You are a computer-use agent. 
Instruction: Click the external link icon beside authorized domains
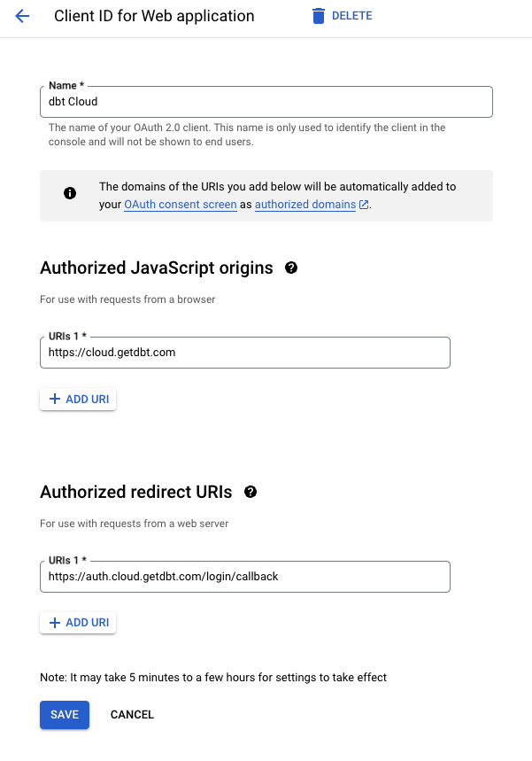coord(363,204)
